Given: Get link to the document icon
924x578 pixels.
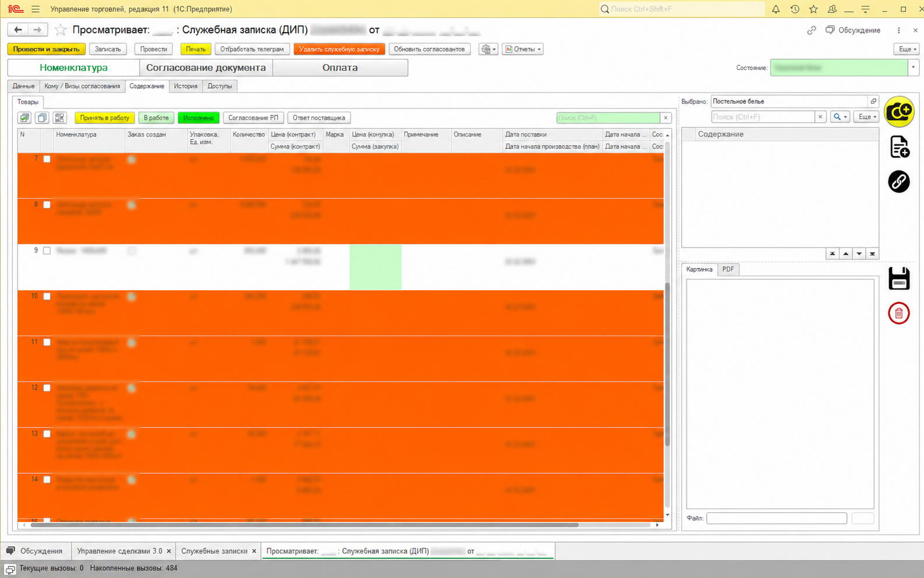Looking at the screenshot, I should (812, 30).
